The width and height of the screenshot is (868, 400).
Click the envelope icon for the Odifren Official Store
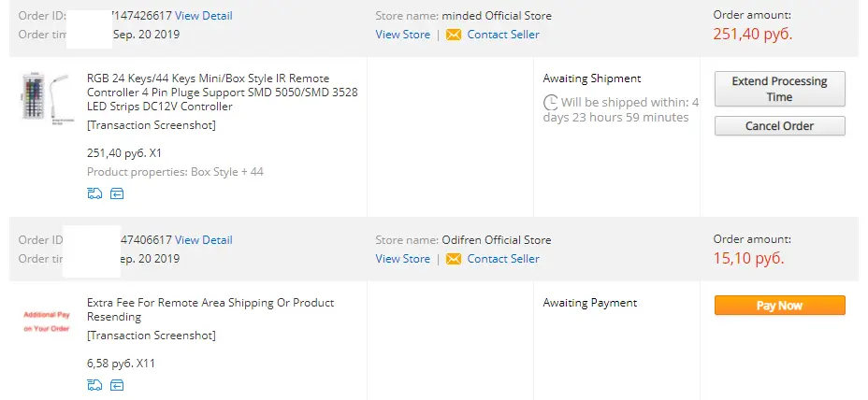[x=454, y=259]
